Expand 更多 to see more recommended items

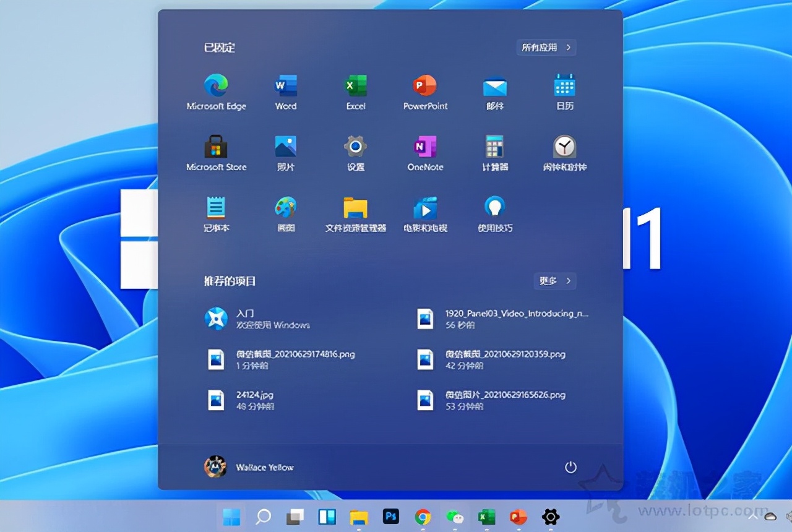[x=554, y=281]
